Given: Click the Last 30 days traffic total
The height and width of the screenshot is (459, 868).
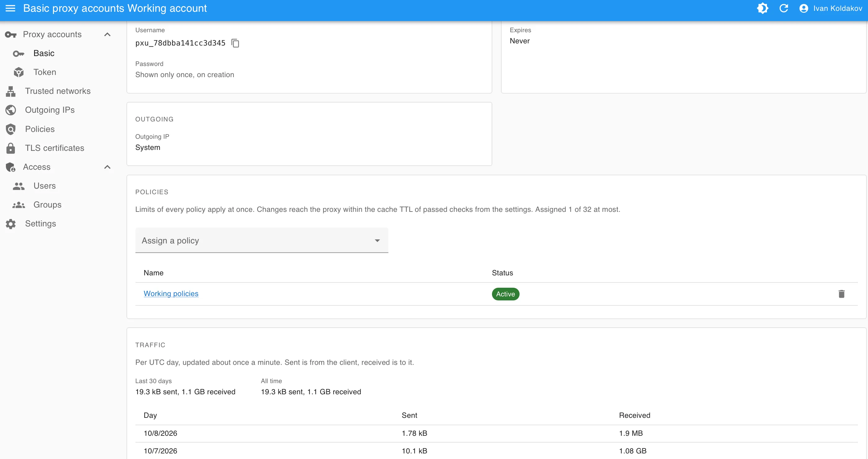Looking at the screenshot, I should (x=185, y=392).
